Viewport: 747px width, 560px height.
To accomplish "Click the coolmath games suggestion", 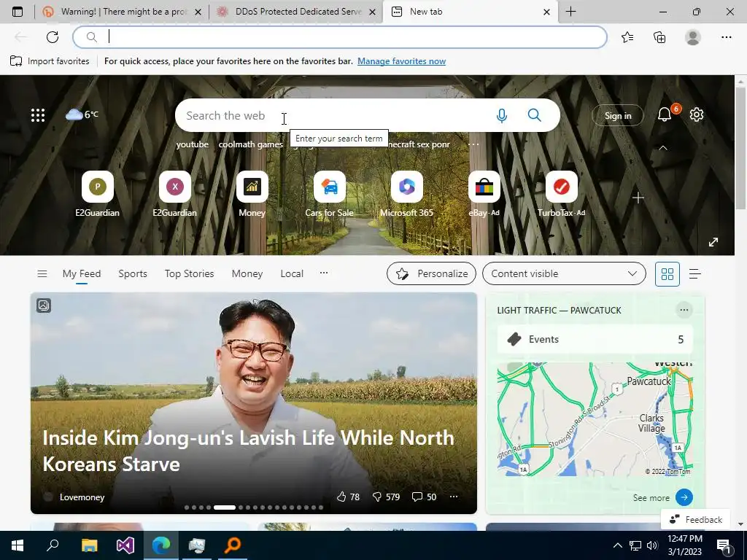I will click(x=251, y=144).
